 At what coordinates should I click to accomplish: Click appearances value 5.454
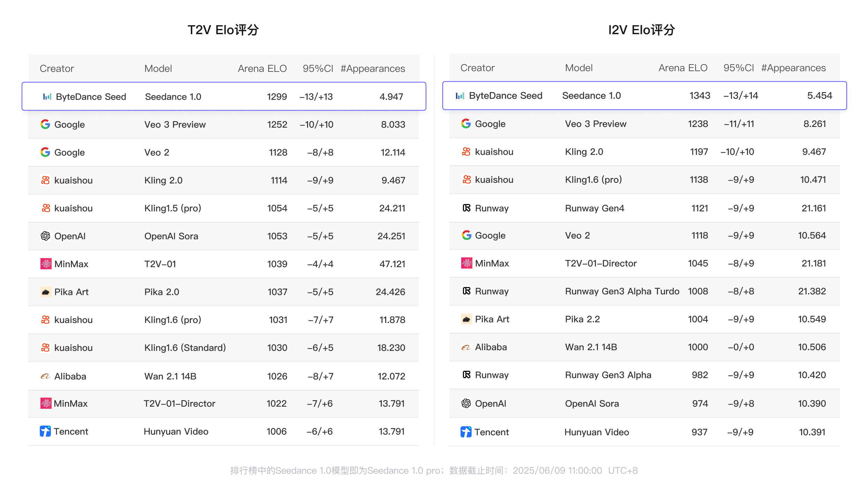point(820,96)
